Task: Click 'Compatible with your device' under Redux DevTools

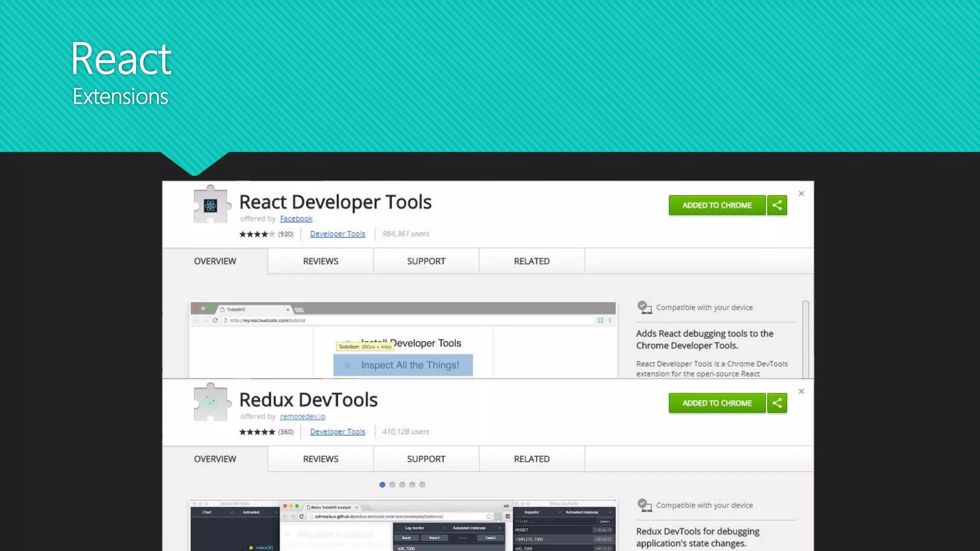Action: (704, 506)
